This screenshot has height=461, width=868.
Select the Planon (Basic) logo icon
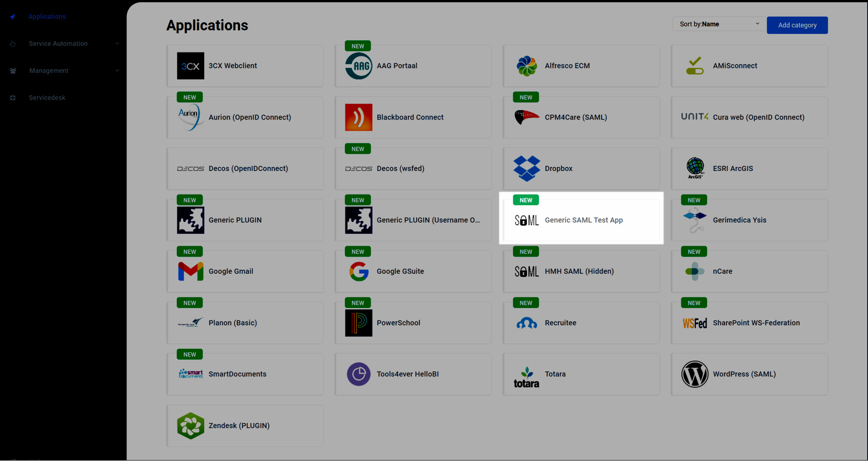(190, 323)
